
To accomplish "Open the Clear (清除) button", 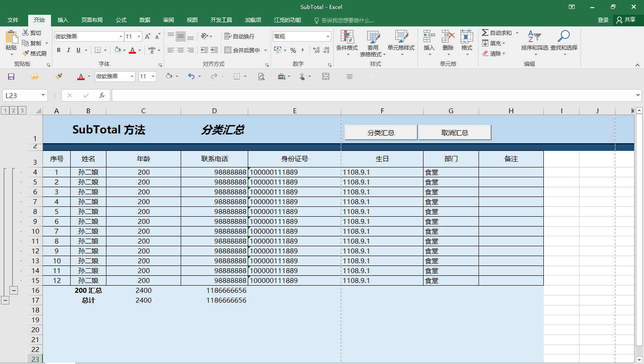I will click(494, 53).
